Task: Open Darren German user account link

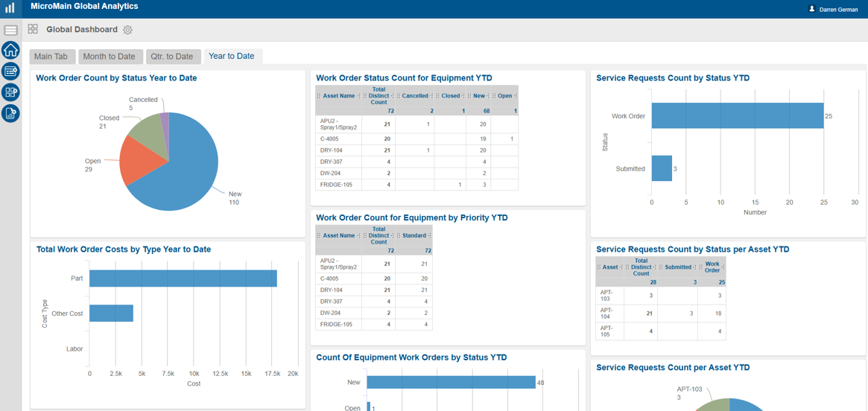Action: coord(838,10)
